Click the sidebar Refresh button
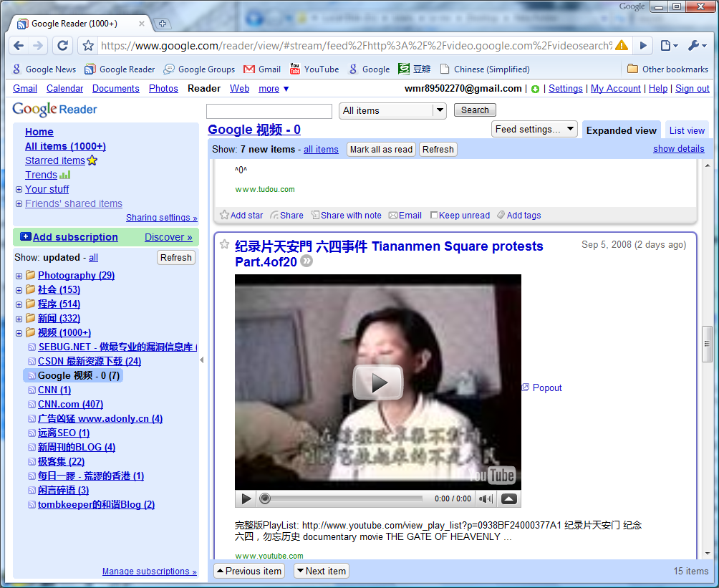Viewport: 719px width, 588px height. [176, 258]
